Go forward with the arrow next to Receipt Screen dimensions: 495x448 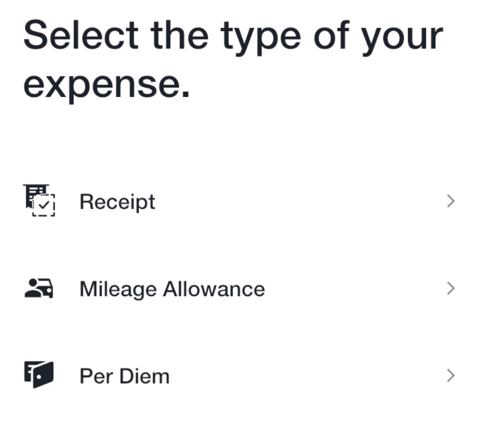(x=451, y=201)
